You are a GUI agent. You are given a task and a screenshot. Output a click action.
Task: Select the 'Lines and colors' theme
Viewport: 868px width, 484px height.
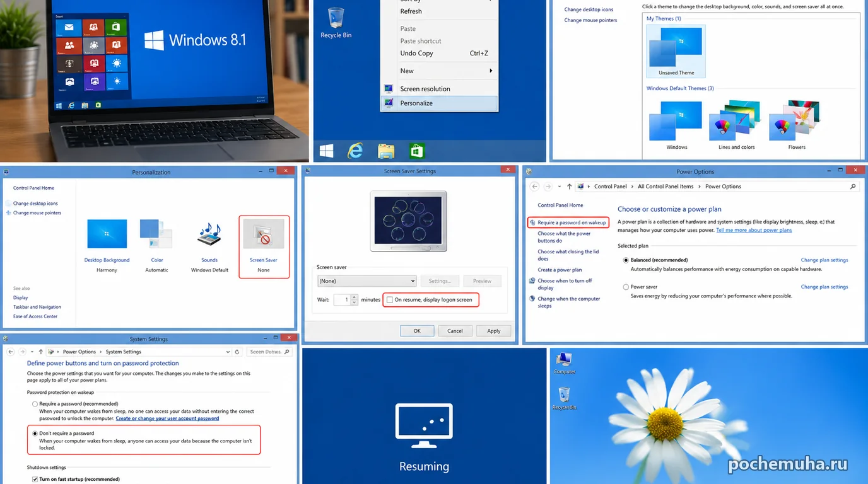tap(737, 124)
